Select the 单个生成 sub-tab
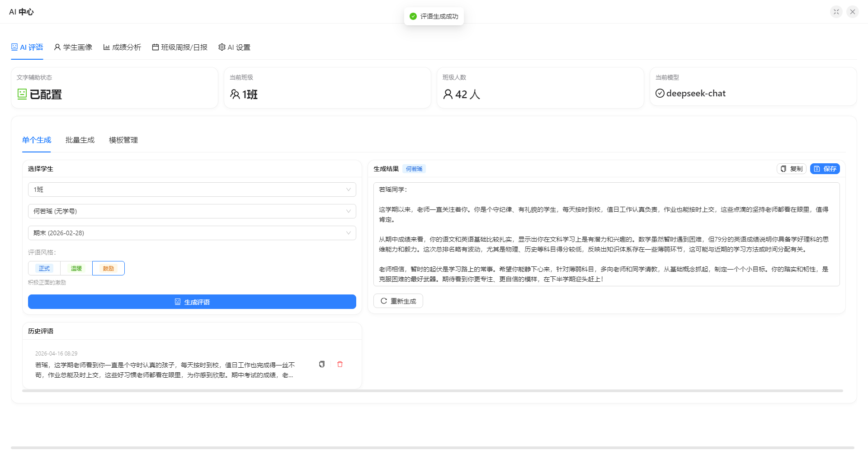The image size is (868, 460). [x=37, y=140]
